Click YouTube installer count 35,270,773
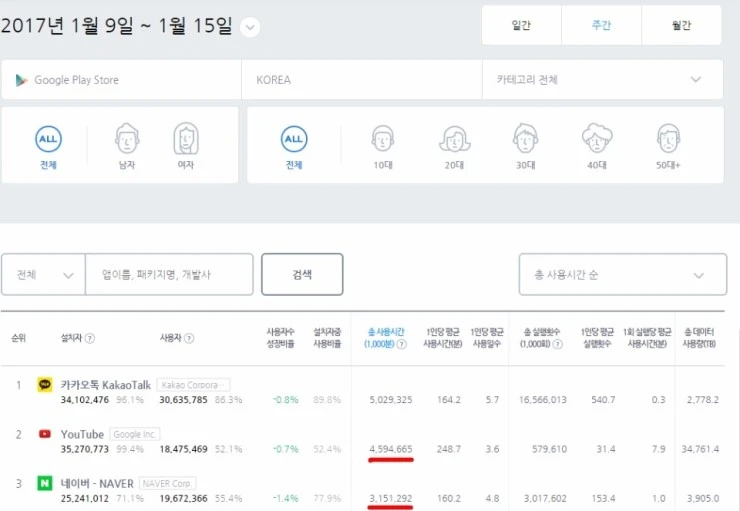Image resolution: width=740 pixels, height=511 pixels. pos(85,449)
